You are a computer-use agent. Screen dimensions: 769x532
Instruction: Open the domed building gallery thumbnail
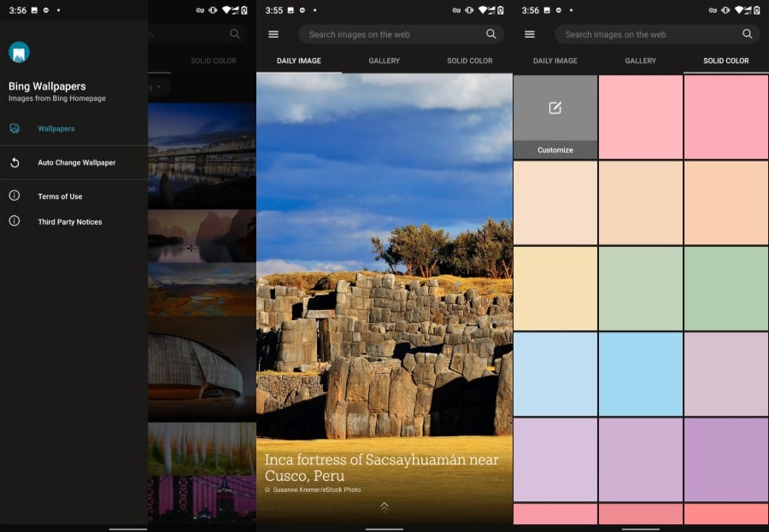pos(202,369)
